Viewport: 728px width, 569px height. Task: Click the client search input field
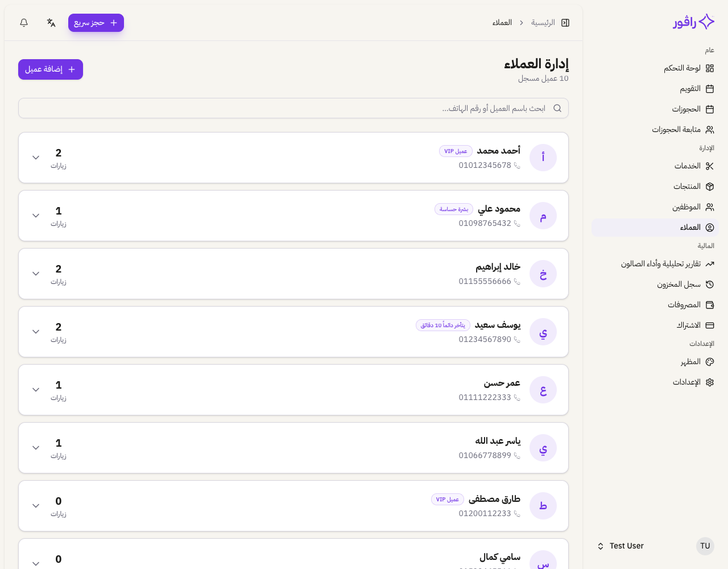coord(293,108)
